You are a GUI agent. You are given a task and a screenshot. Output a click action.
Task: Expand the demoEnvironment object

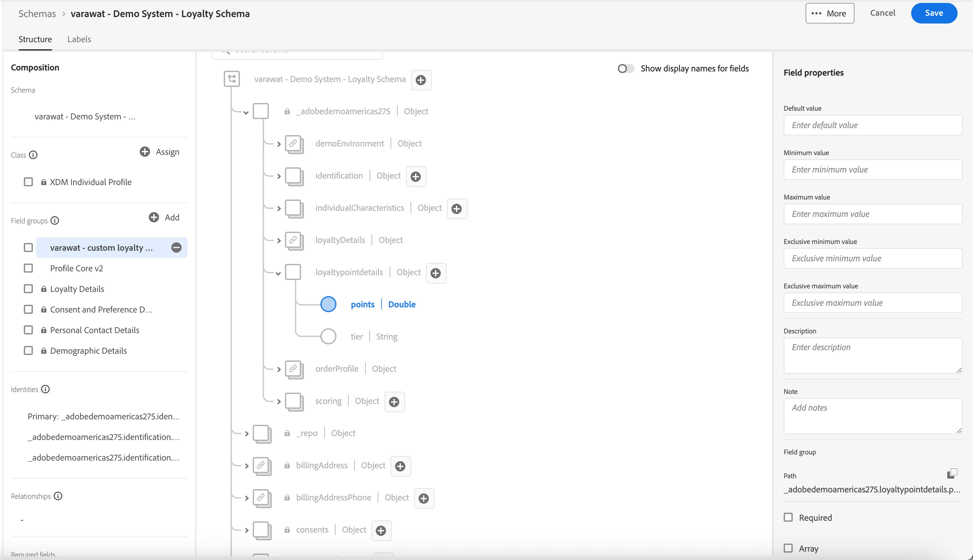pyautogui.click(x=279, y=144)
